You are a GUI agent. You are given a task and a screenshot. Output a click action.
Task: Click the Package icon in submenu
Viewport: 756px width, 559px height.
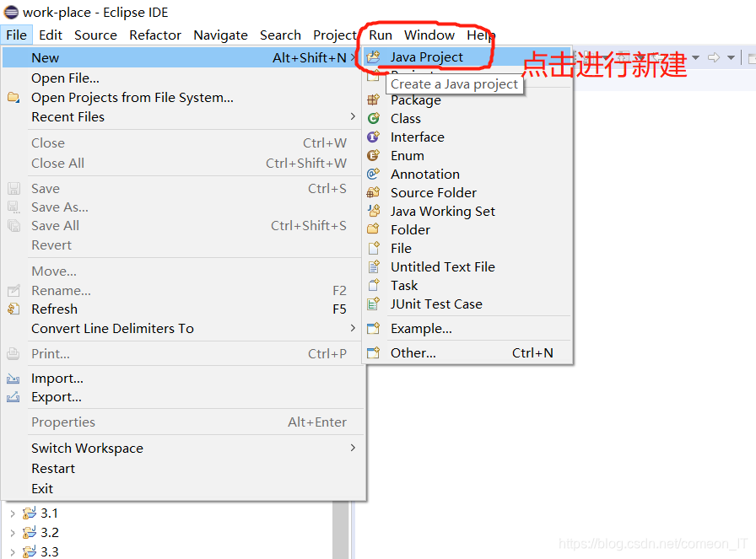[373, 99]
